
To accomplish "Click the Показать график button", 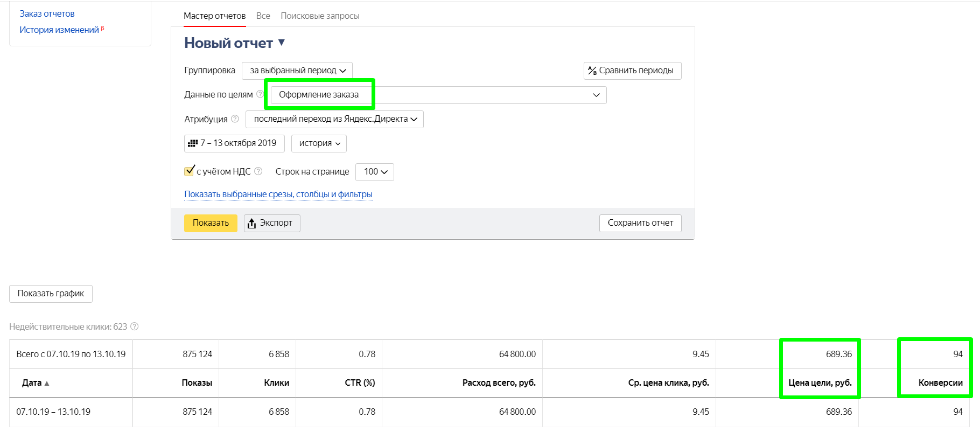I will [51, 294].
